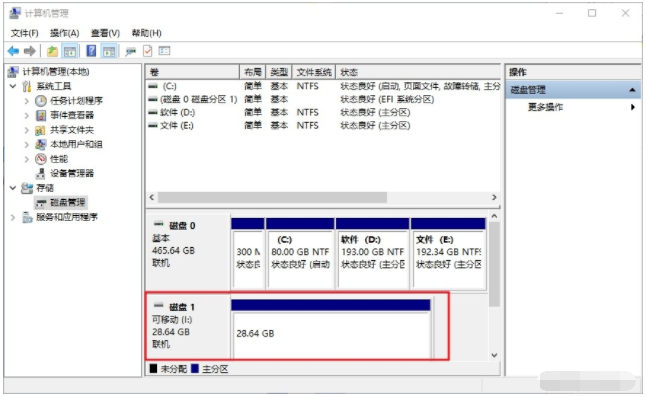Click the 任务计划程序 clock icon
This screenshot has height=397, width=646.
[40, 100]
